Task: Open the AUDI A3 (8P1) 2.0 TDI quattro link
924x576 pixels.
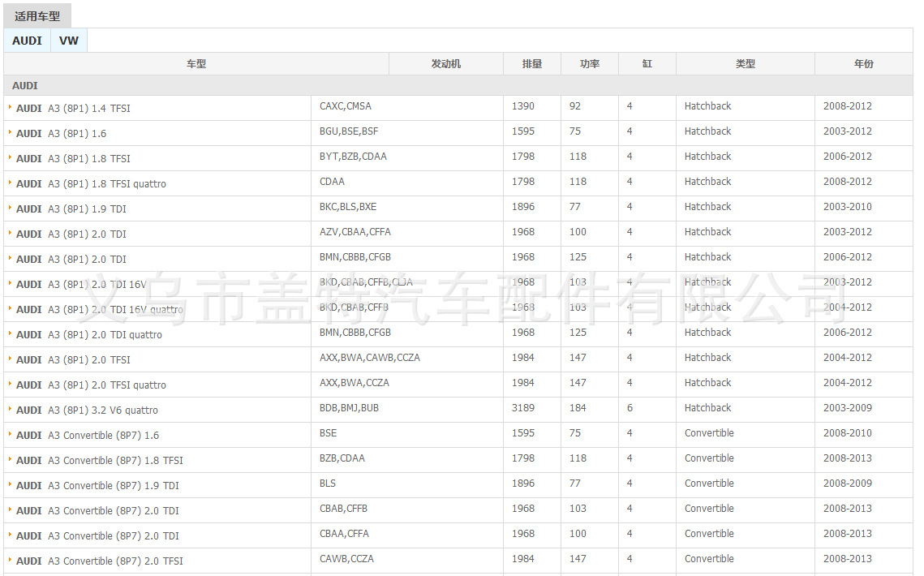Action: [89, 335]
